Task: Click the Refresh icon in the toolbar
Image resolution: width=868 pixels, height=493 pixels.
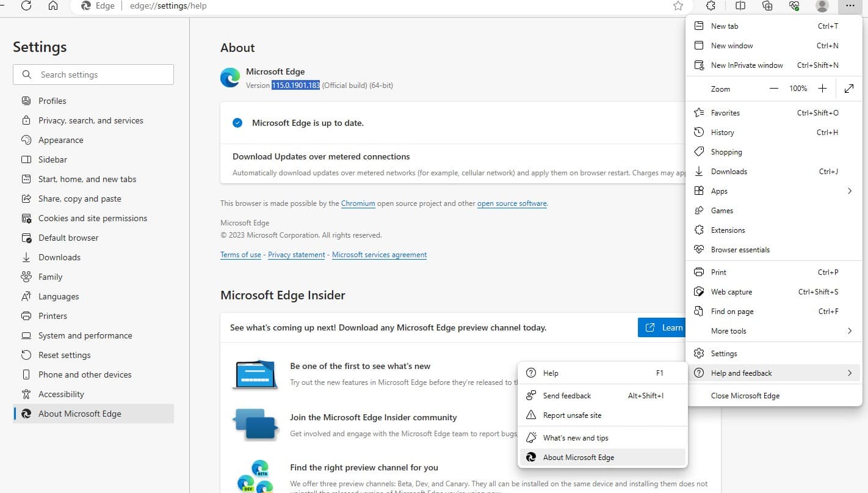Action: point(26,6)
